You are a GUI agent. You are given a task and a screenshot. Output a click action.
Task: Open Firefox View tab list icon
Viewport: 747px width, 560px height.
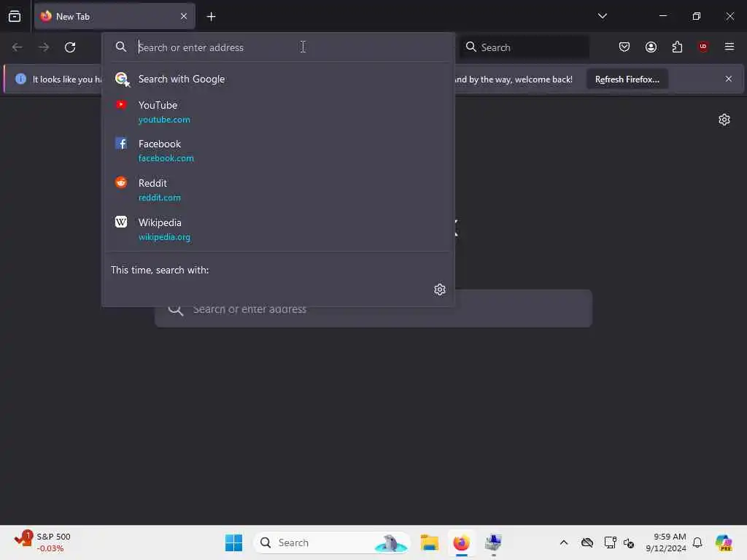(15, 16)
